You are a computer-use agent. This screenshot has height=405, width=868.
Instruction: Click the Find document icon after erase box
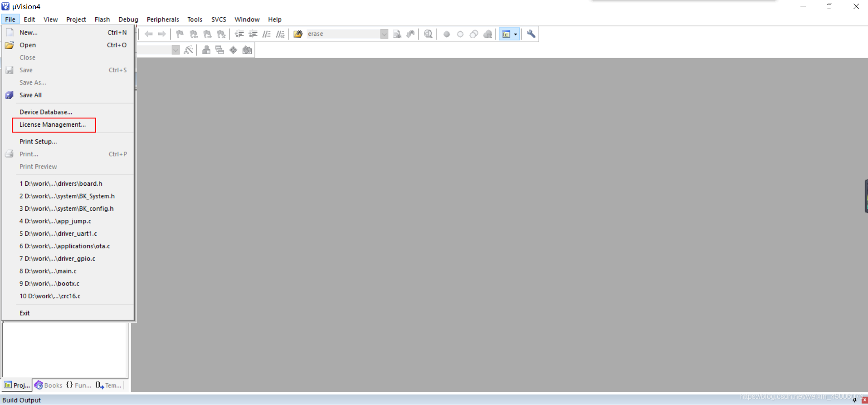[x=397, y=34]
